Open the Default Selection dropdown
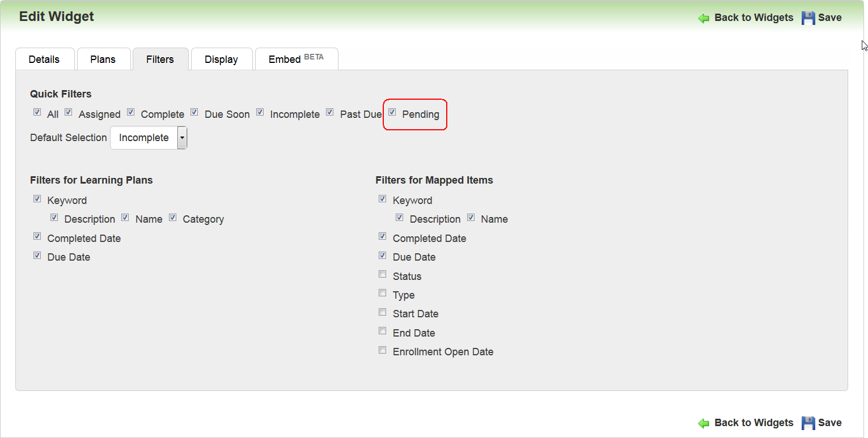The width and height of the screenshot is (868, 438). [x=144, y=138]
